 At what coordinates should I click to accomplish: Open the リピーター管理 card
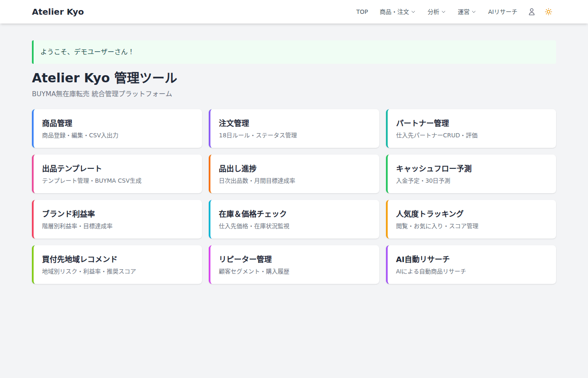(x=294, y=265)
